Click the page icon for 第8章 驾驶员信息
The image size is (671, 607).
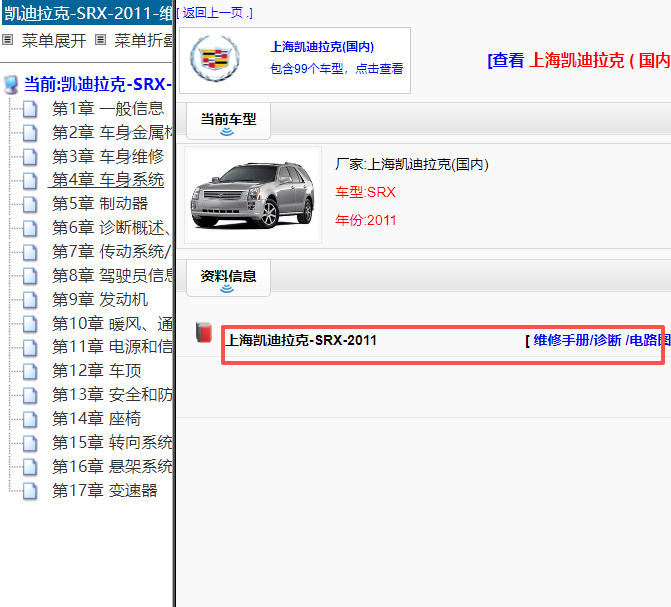pyautogui.click(x=30, y=276)
